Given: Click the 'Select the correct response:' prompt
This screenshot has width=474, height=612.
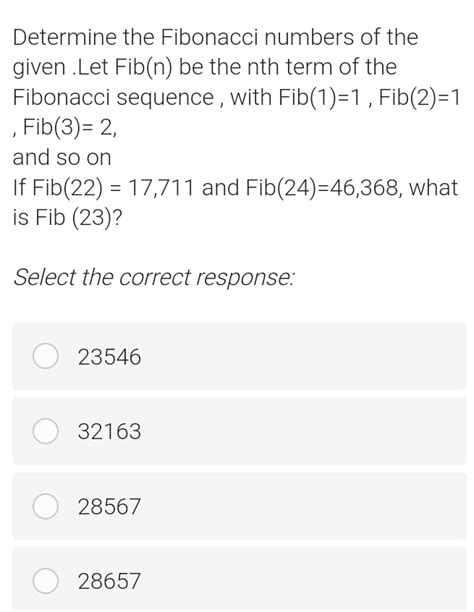Looking at the screenshot, I should pyautogui.click(x=154, y=278).
